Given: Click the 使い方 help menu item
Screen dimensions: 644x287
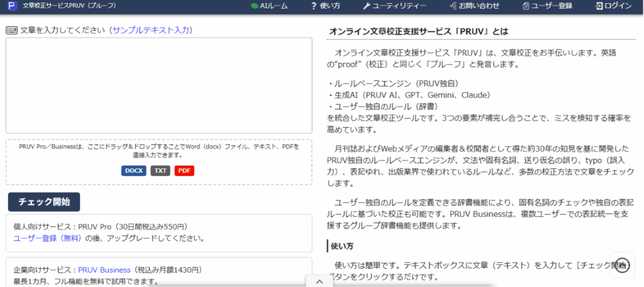Looking at the screenshot, I should [x=325, y=6].
